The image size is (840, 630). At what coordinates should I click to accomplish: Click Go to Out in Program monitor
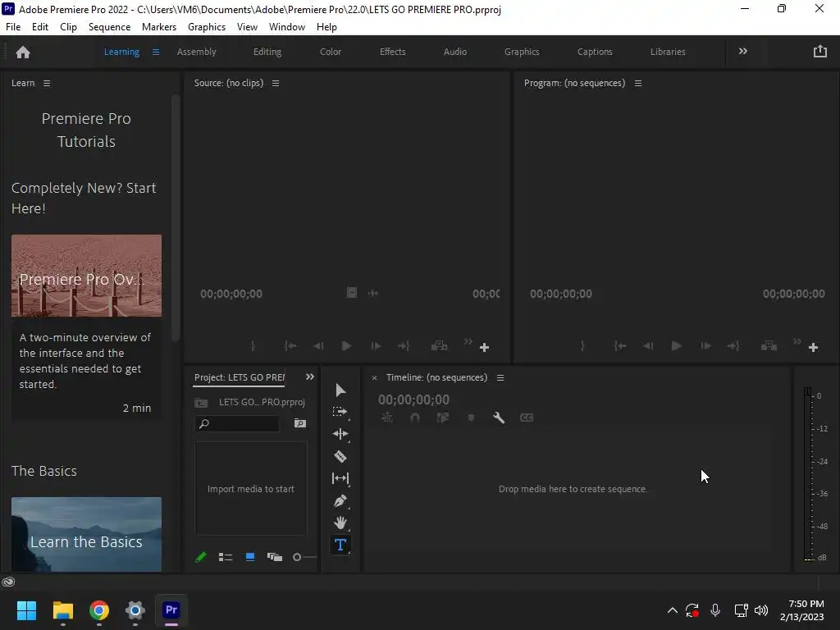(x=733, y=346)
